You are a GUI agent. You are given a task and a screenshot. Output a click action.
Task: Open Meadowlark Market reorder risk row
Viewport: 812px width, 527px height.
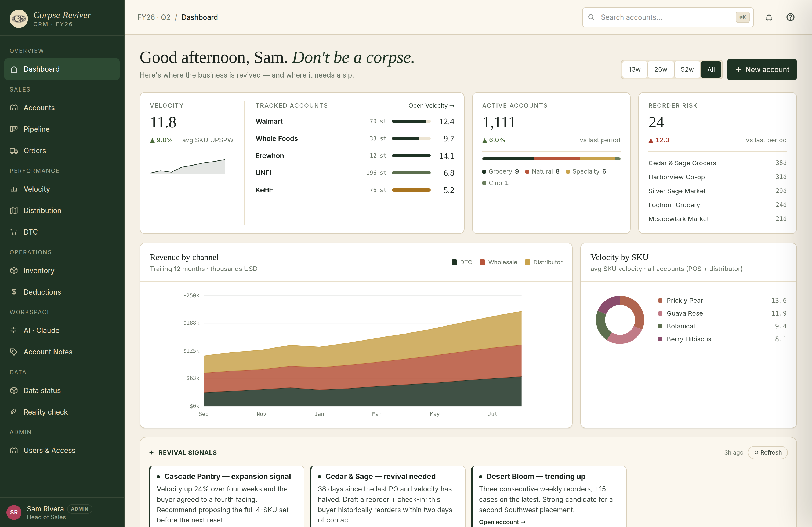[x=717, y=219]
